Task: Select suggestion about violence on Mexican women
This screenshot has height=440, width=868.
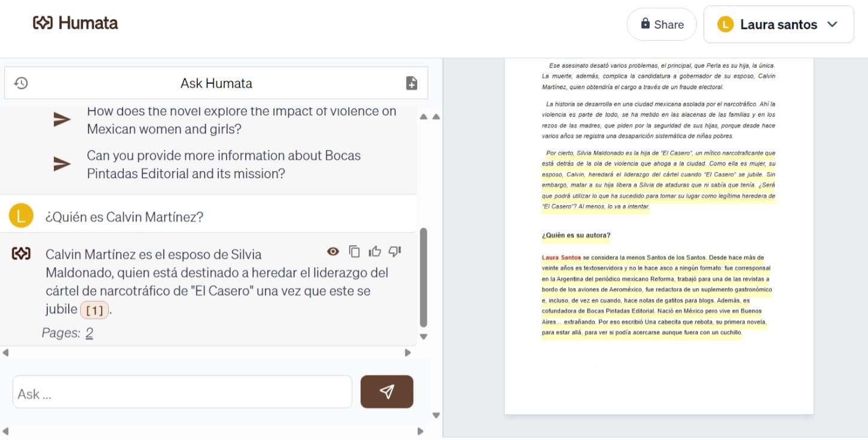Action: pyautogui.click(x=242, y=120)
